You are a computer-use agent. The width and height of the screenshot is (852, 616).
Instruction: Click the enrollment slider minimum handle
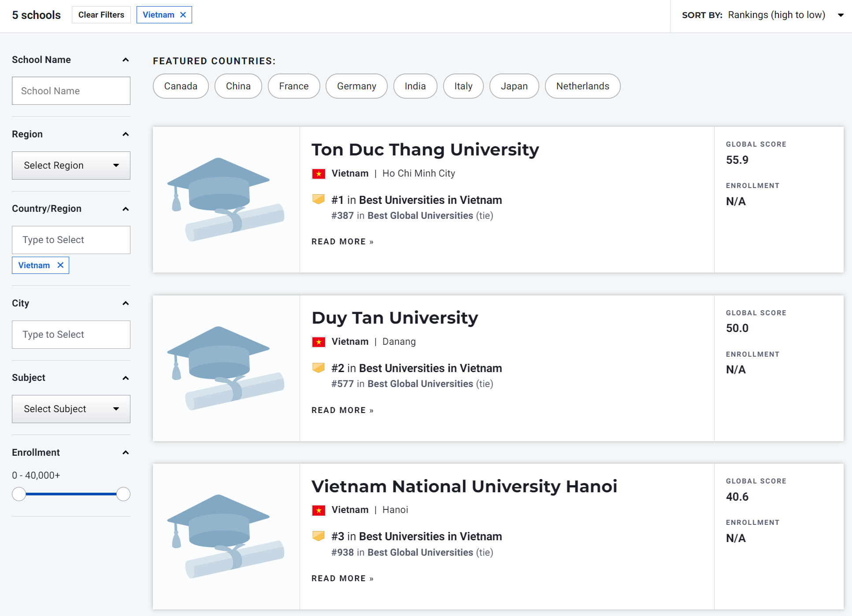19,494
